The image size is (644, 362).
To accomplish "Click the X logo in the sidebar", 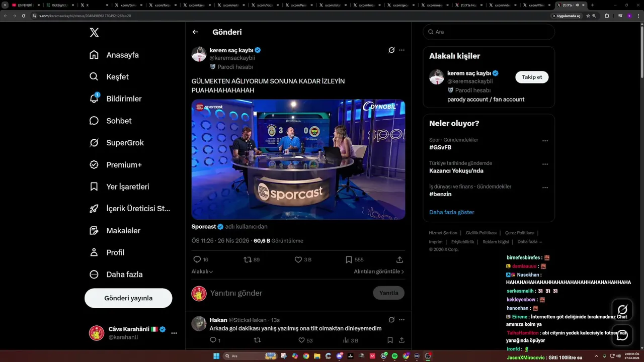I will point(94,33).
